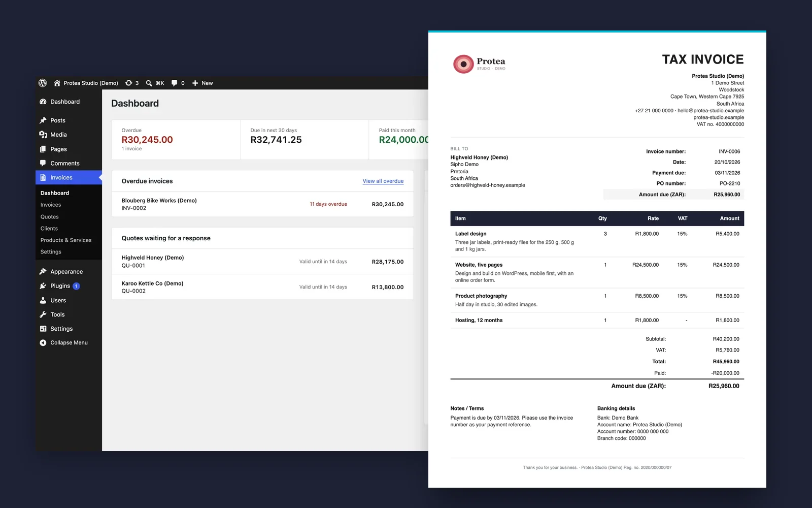Open the Protea Studio (Demo) home link
The height and width of the screenshot is (508, 812).
[x=86, y=83]
